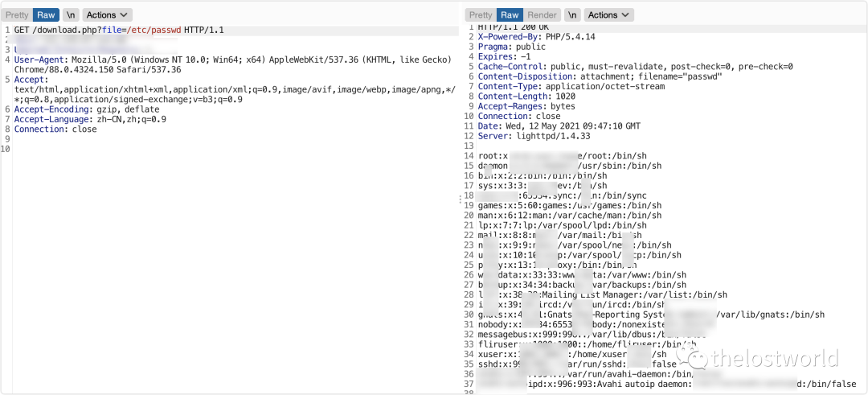
Task: Switch request panel to Pretty view
Action: (x=17, y=15)
